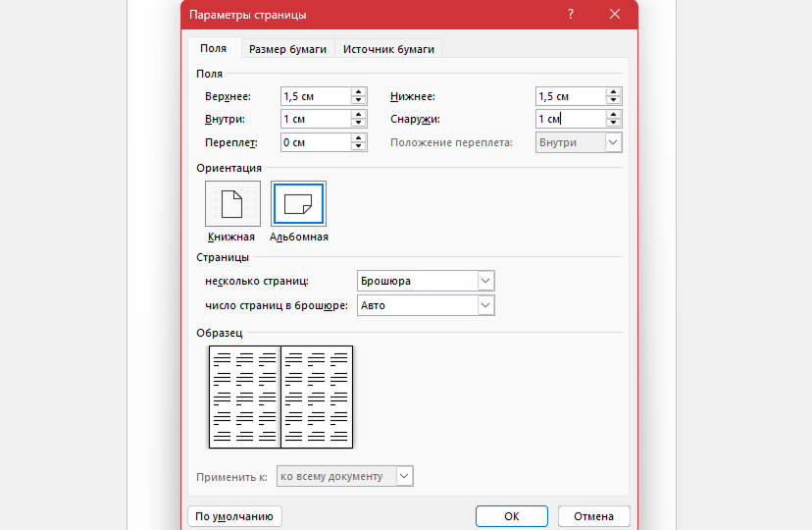The width and height of the screenshot is (812, 530).
Task: Decrease the Снаружи margin value
Action: pyautogui.click(x=613, y=123)
